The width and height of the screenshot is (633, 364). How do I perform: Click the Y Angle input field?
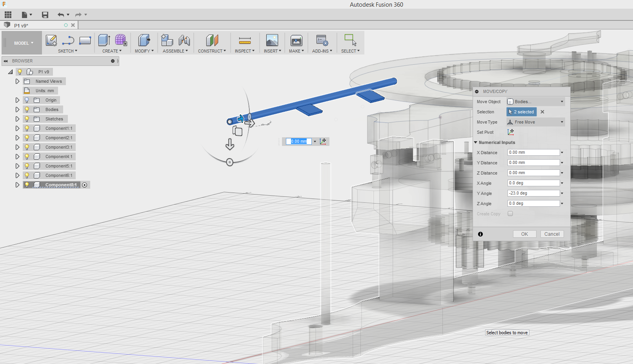[x=533, y=193]
